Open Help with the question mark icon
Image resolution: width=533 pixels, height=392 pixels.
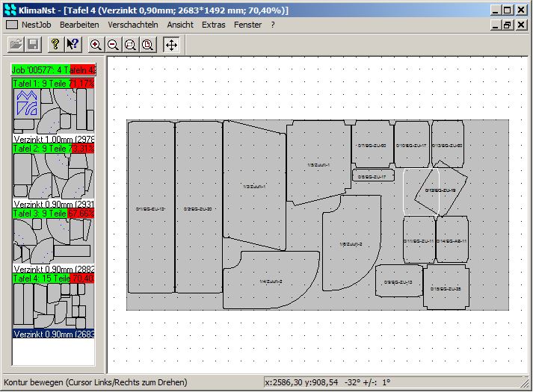tap(55, 45)
